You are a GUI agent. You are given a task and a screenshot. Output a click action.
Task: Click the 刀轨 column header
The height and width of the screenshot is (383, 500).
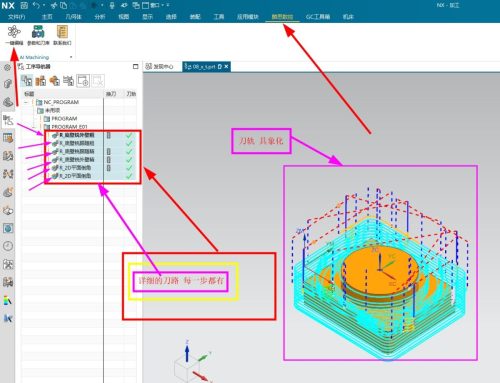(131, 94)
